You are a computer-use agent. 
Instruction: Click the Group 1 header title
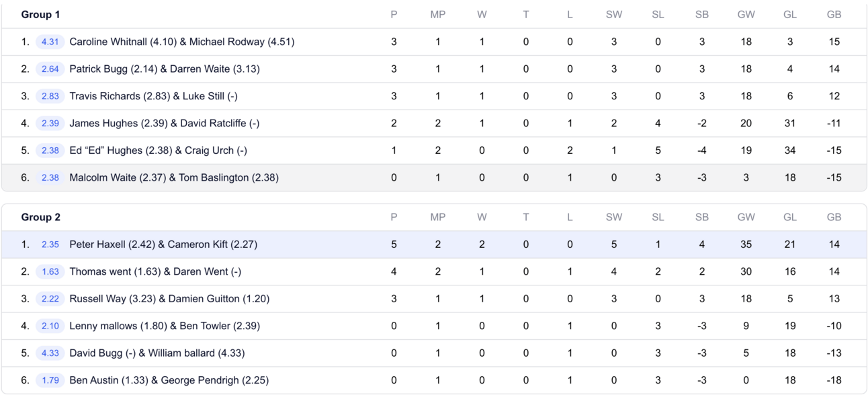point(40,15)
